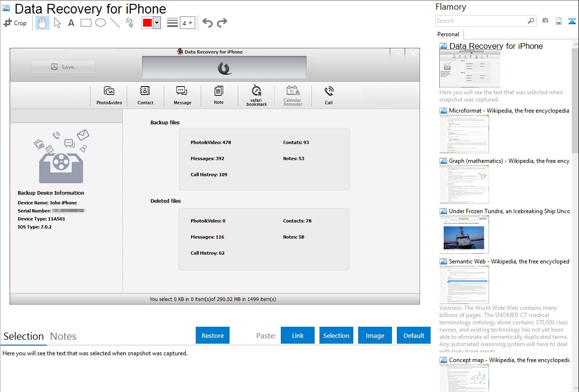579x392 pixels.
Task: Open the Graph (mathematics) snapshot thumbnail
Action: [464, 184]
